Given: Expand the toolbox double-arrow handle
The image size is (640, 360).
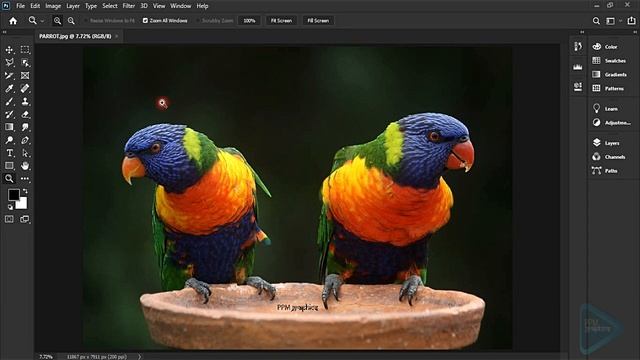Looking at the screenshot, I should click(x=4, y=32).
